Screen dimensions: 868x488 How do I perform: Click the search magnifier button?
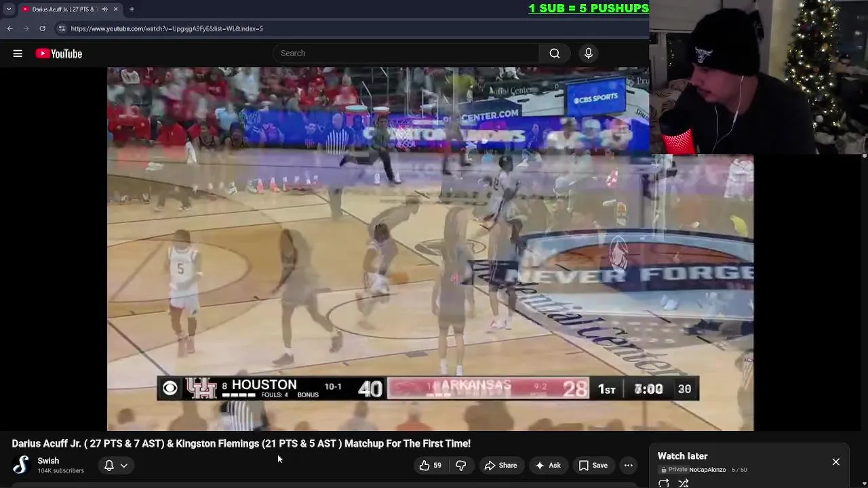coord(555,54)
